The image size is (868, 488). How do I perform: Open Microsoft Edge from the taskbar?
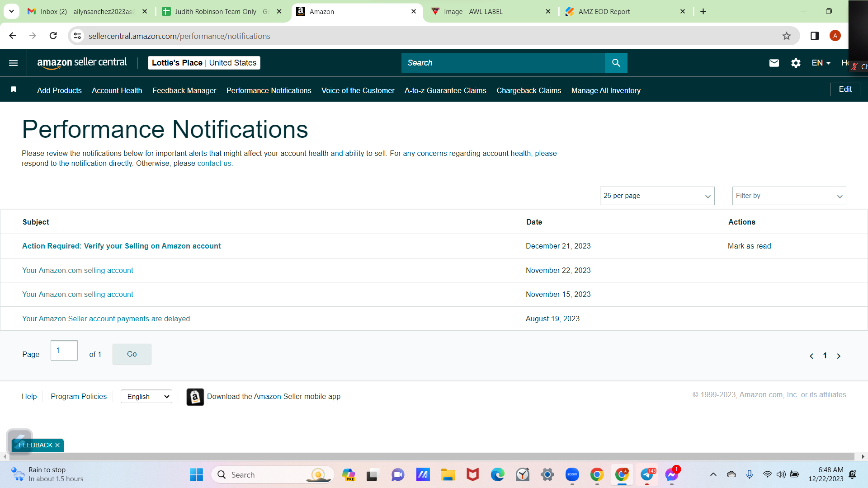tap(497, 474)
